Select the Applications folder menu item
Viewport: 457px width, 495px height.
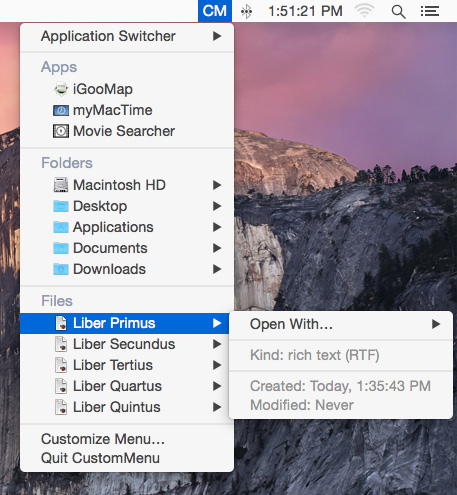pos(127,227)
